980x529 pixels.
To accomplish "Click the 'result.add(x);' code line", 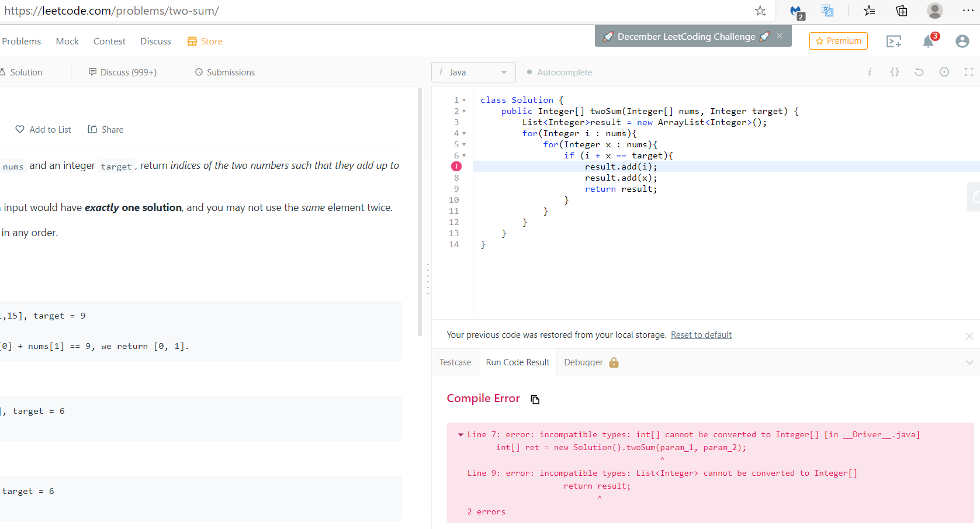I will [621, 178].
